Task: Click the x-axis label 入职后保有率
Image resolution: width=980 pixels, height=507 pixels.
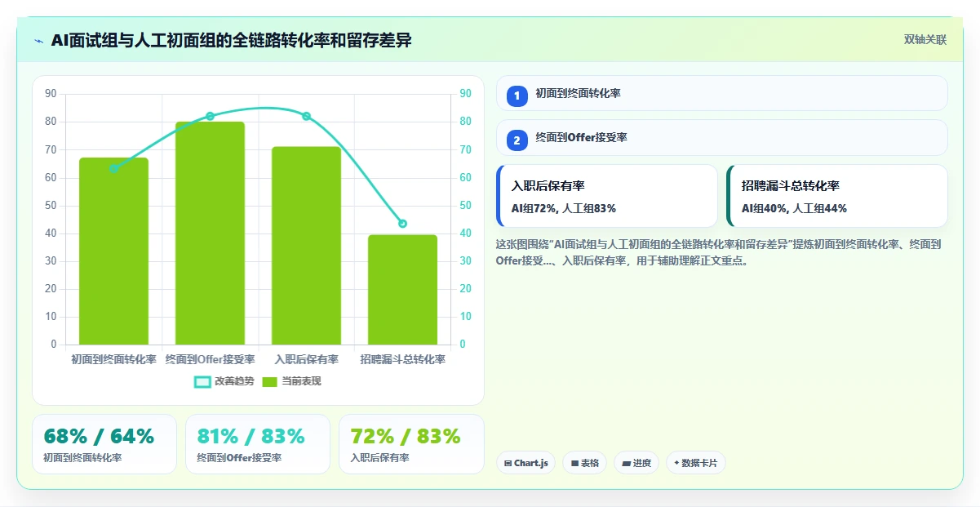Action: [x=306, y=359]
